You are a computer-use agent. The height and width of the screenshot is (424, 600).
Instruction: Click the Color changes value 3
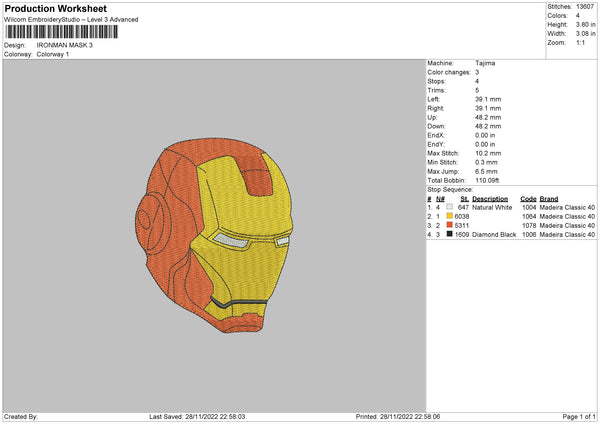point(477,72)
